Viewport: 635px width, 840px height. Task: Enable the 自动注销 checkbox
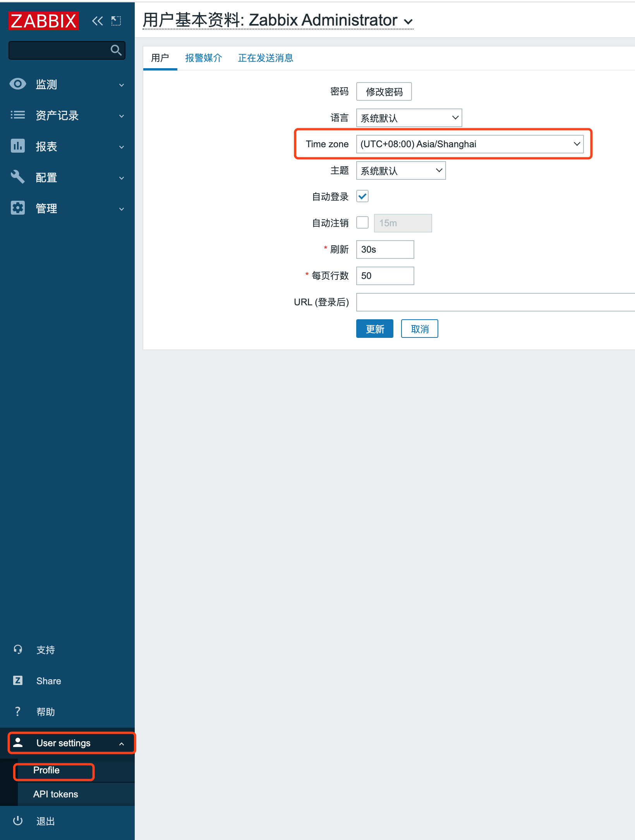coord(362,223)
